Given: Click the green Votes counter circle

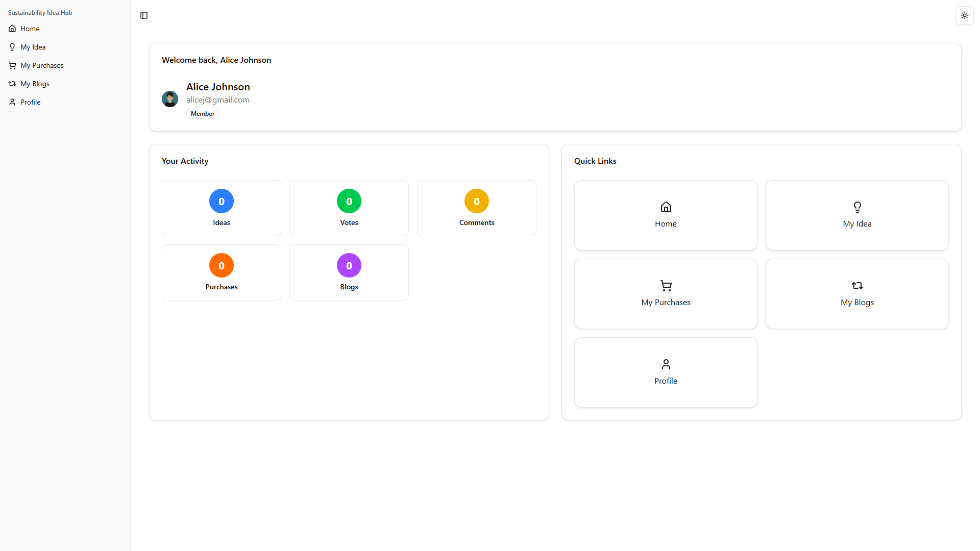Looking at the screenshot, I should (x=349, y=201).
